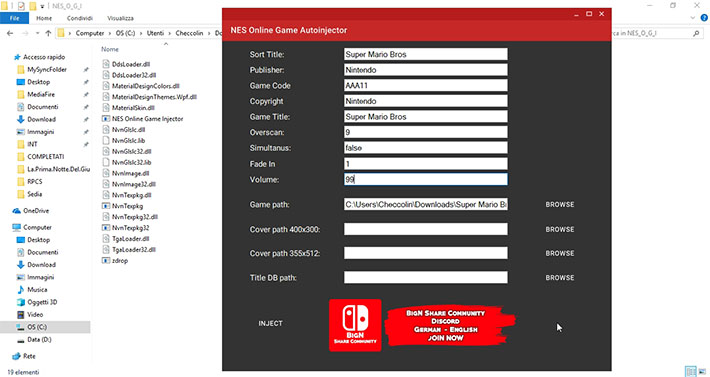Image resolution: width=710 pixels, height=377 pixels.
Task: Click the Explorer search magnifier icon
Action: coord(696,33)
